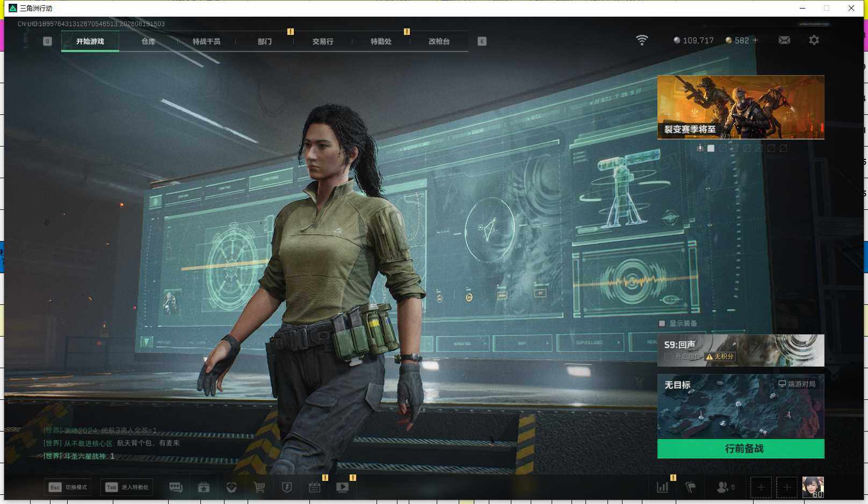Open the shopping cart store
This screenshot has height=504, width=868.
(259, 487)
